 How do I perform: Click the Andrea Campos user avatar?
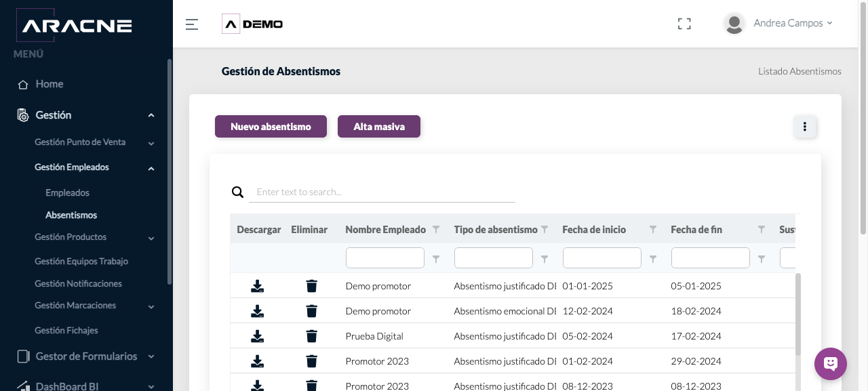click(x=734, y=24)
